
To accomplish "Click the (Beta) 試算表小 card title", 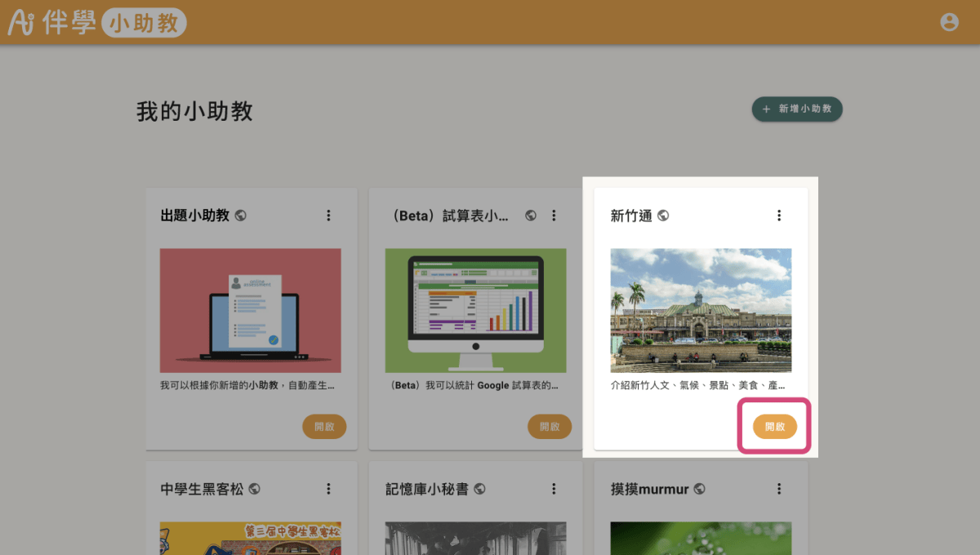I will (448, 215).
